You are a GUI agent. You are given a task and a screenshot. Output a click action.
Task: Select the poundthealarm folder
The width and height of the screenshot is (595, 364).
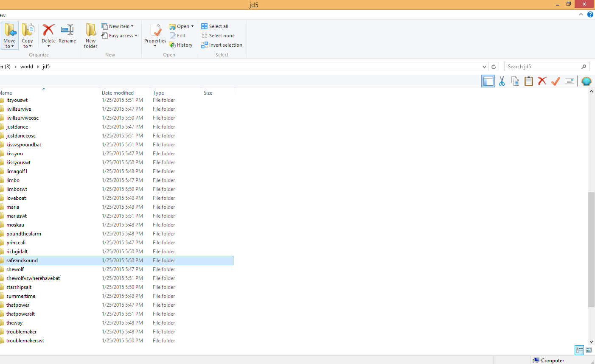pos(24,234)
